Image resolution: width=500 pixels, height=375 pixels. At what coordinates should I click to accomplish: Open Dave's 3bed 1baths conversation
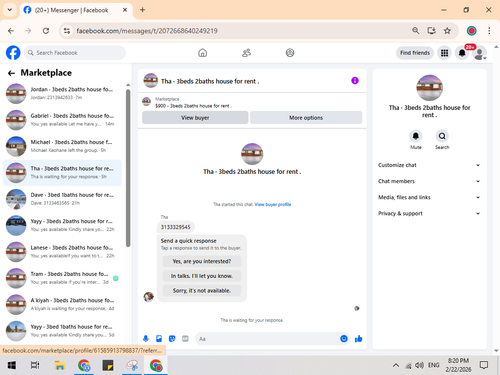(62, 199)
